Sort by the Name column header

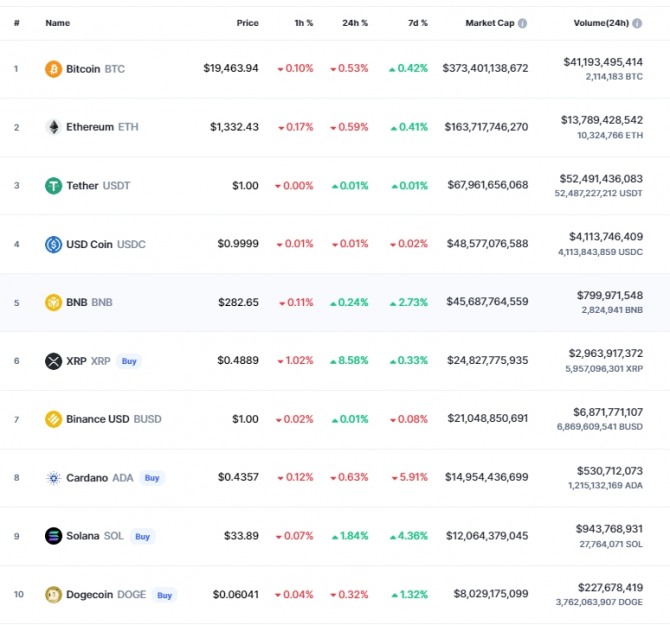58,23
